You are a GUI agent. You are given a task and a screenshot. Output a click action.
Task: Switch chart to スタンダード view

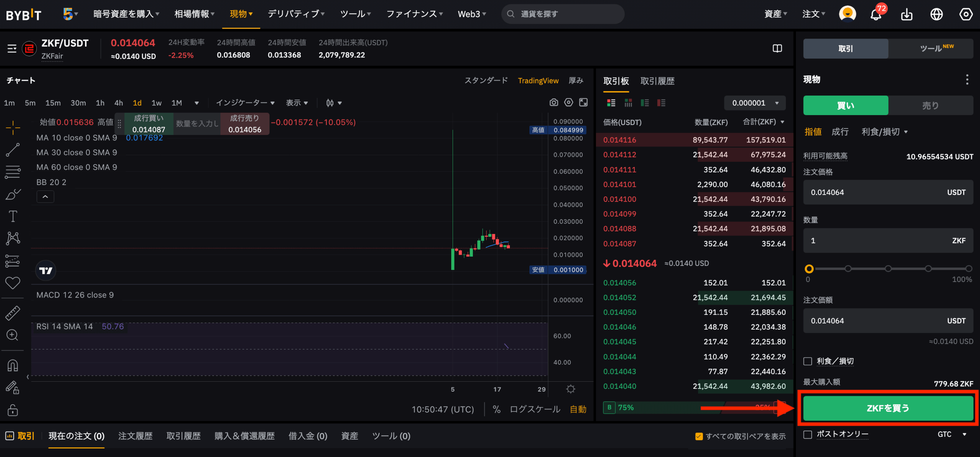pyautogui.click(x=486, y=81)
